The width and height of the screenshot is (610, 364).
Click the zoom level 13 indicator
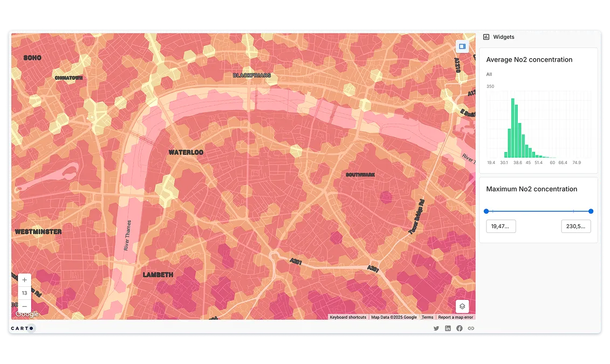24,293
